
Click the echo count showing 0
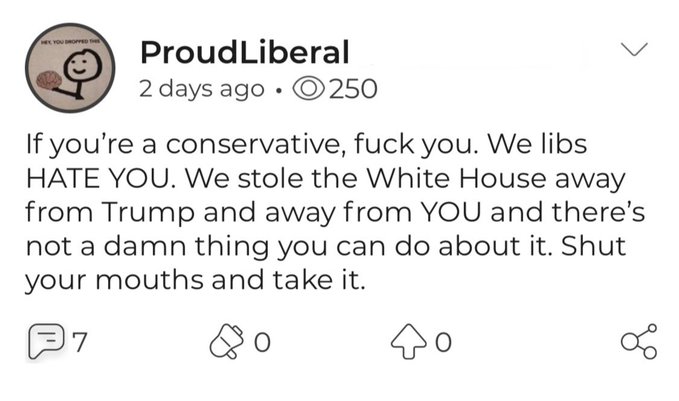[262, 343]
